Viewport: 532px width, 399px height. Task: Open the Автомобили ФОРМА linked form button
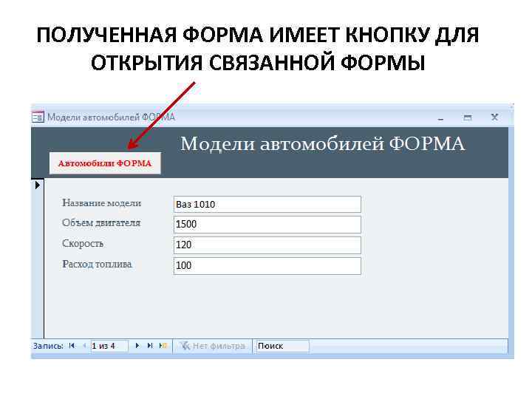(105, 163)
